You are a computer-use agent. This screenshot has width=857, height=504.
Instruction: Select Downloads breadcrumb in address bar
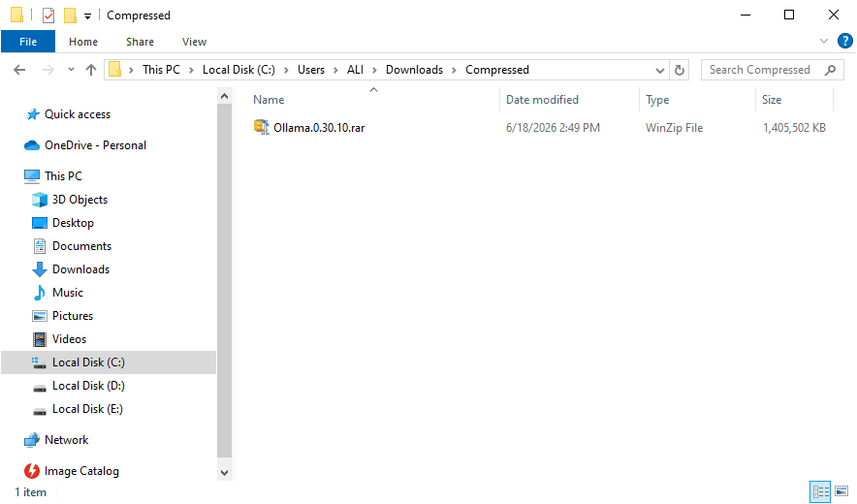pyautogui.click(x=414, y=70)
